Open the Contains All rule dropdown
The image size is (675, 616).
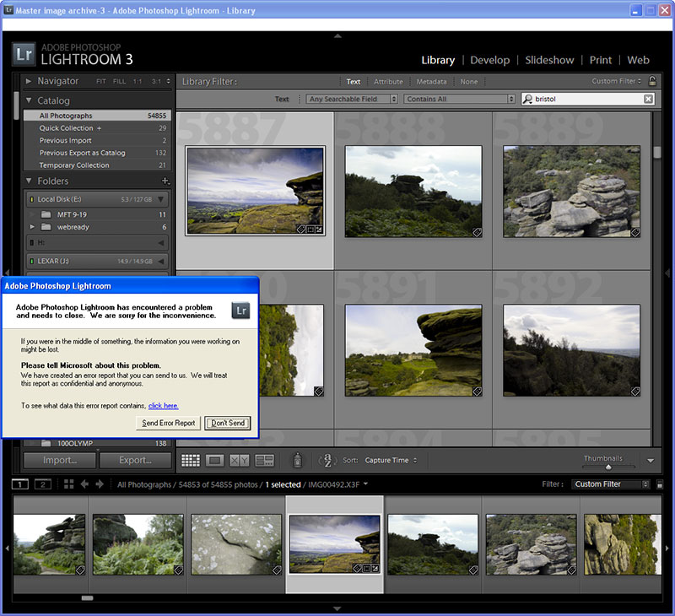[459, 99]
